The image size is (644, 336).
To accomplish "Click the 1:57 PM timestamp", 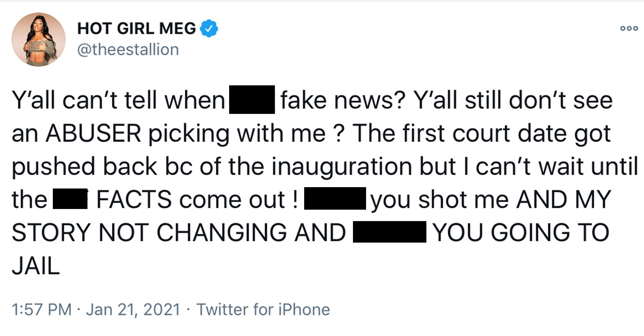I will pyautogui.click(x=42, y=309).
